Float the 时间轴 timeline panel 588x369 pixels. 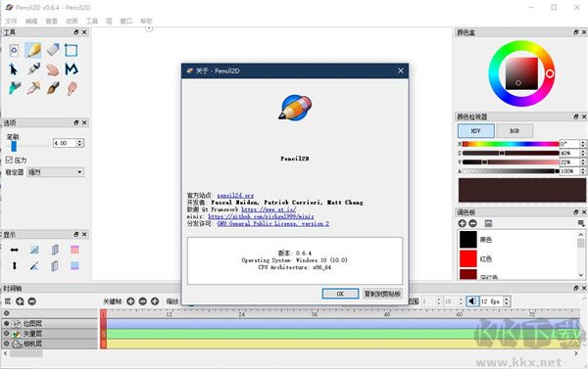(576, 288)
